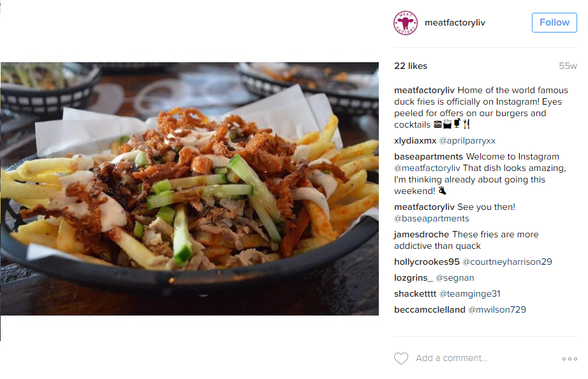The height and width of the screenshot is (379, 588).
Task: Open the @baseapartments mention in the reply
Action: (431, 218)
